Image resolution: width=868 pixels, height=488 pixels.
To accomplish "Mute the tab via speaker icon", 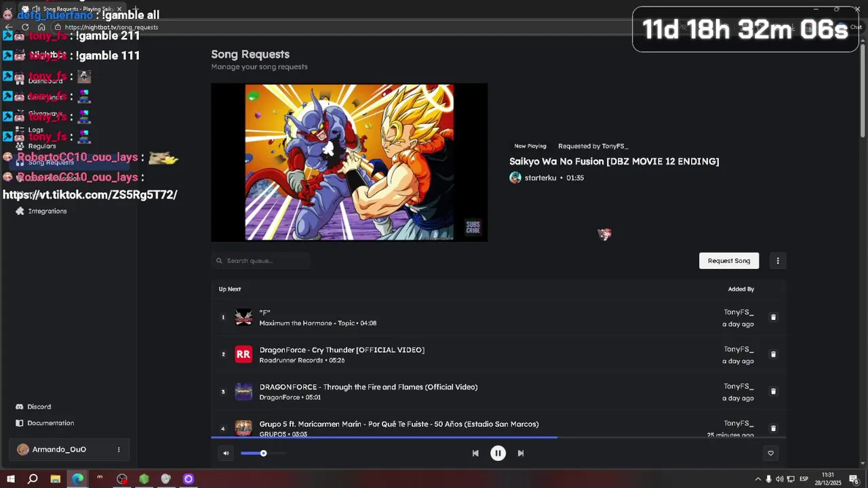I will coord(35,9).
